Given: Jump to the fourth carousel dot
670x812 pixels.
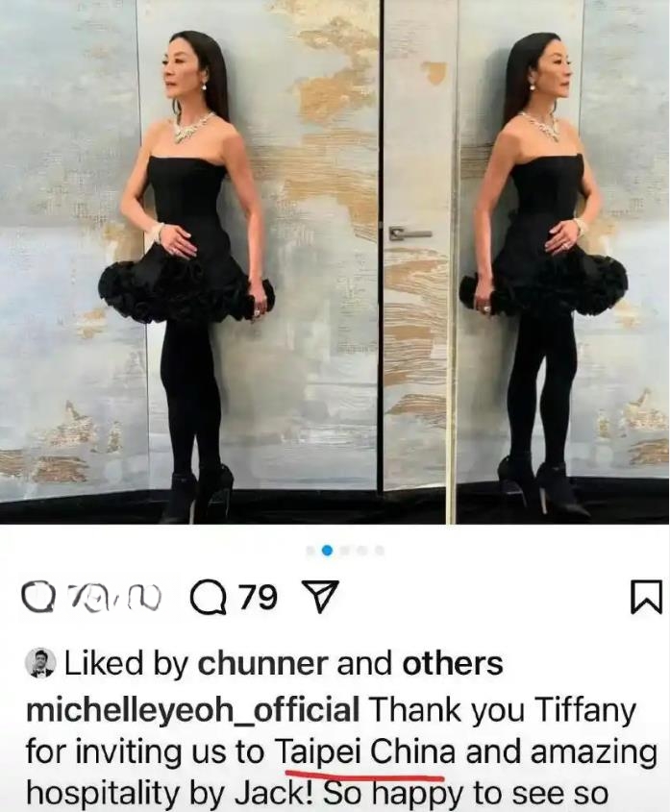Looking at the screenshot, I should (x=361, y=551).
